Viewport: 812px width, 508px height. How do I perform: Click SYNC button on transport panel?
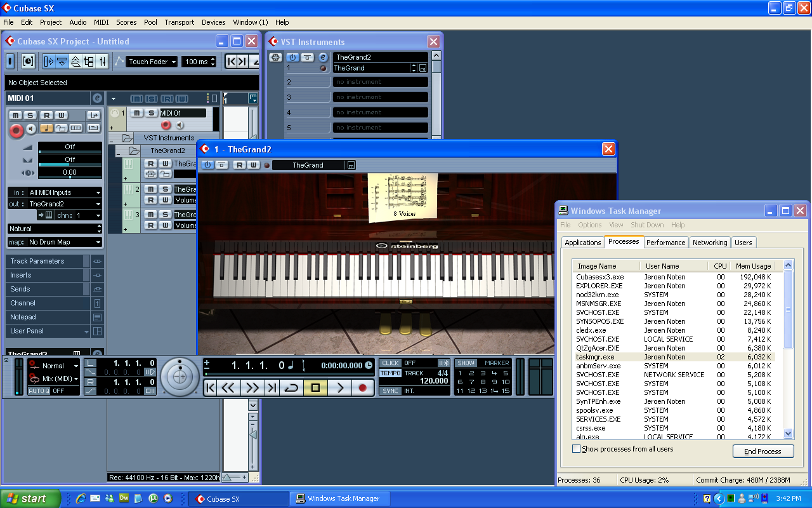pos(390,391)
